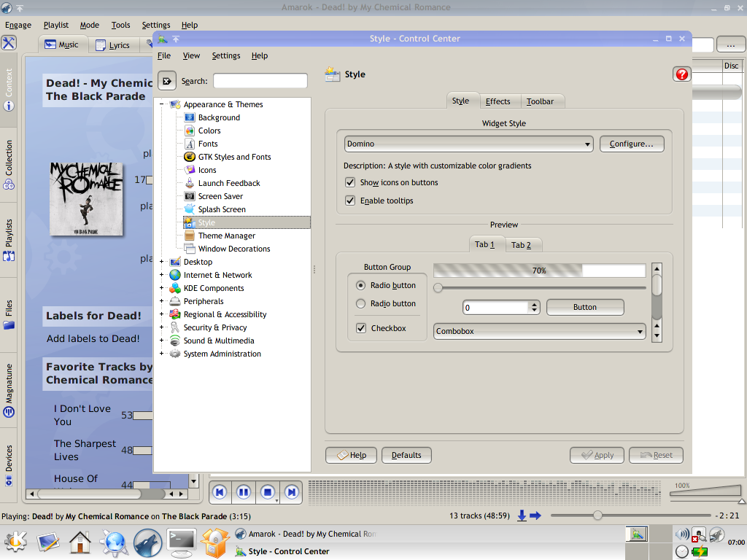Collapse the Appearance & Themes tree node
The width and height of the screenshot is (747, 560).
click(x=161, y=104)
